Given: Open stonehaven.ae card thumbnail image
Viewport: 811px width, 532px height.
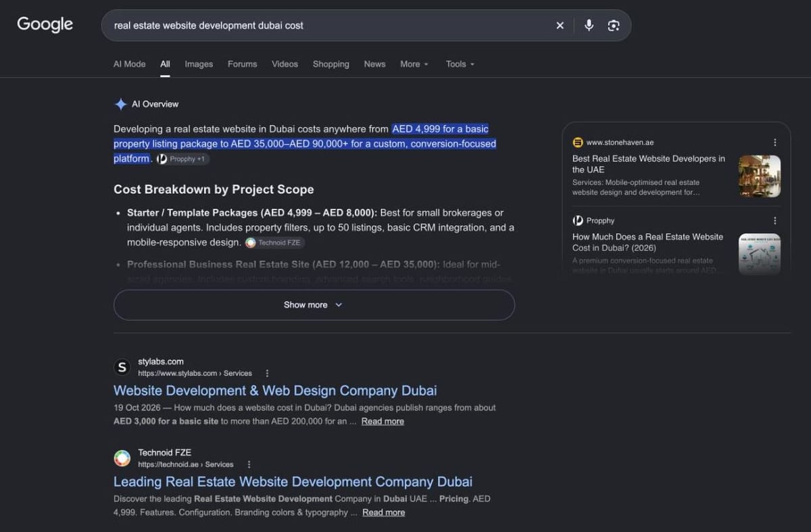Looking at the screenshot, I should point(760,176).
